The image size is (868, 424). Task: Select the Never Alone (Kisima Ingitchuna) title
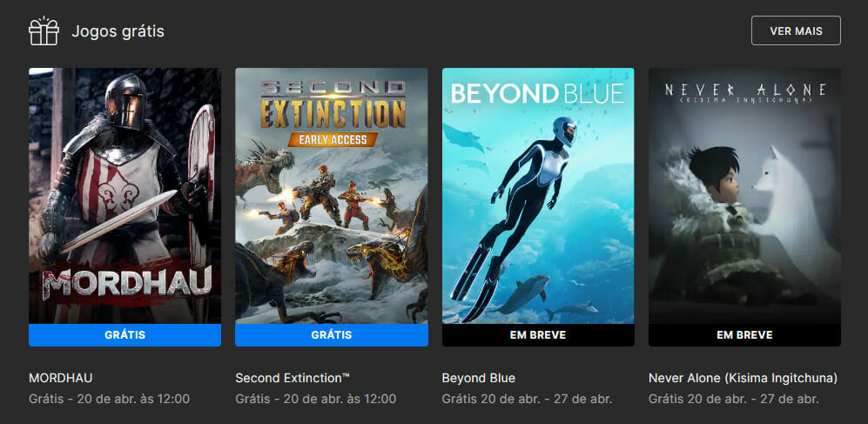tap(743, 379)
